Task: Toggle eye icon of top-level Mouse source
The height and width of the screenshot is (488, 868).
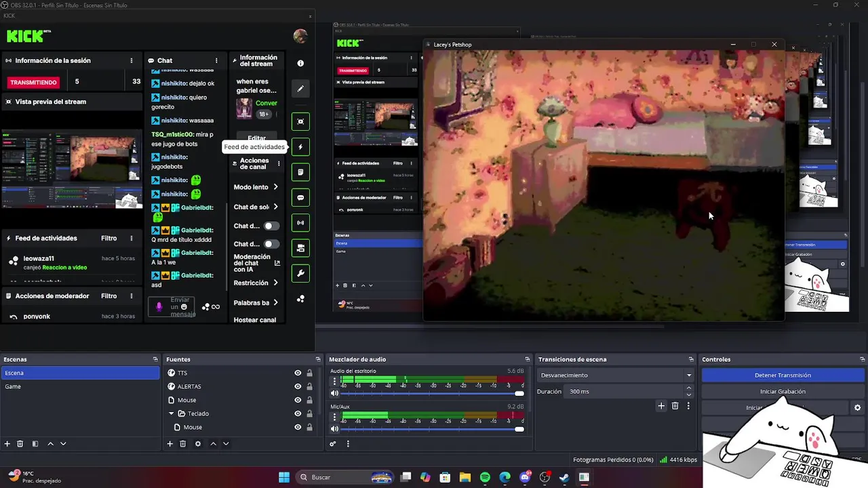Action: (298, 400)
